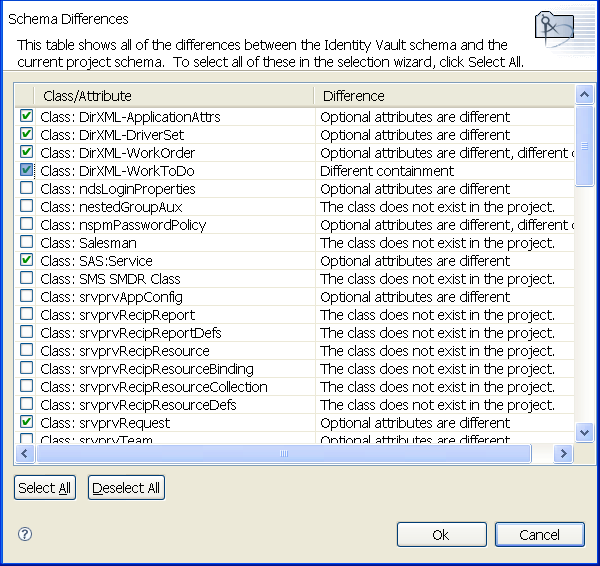Image resolution: width=600 pixels, height=566 pixels.
Task: Select row 'Class: SAS:Service'
Action: pos(295,261)
